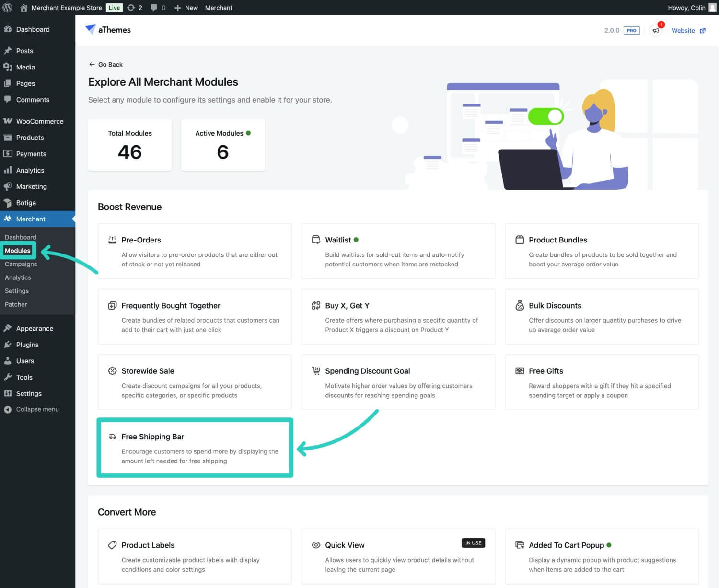Open Campaigns in the Merchant submenu
The width and height of the screenshot is (719, 588).
21,264
